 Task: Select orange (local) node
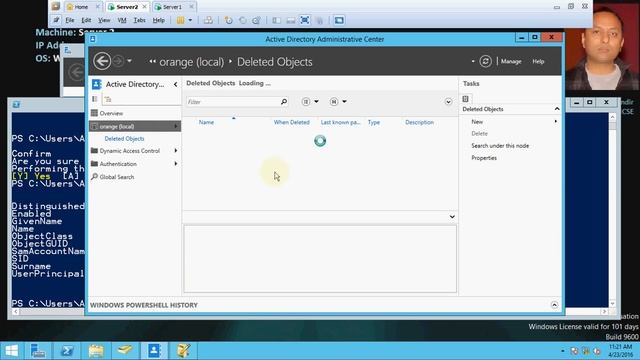pyautogui.click(x=135, y=126)
